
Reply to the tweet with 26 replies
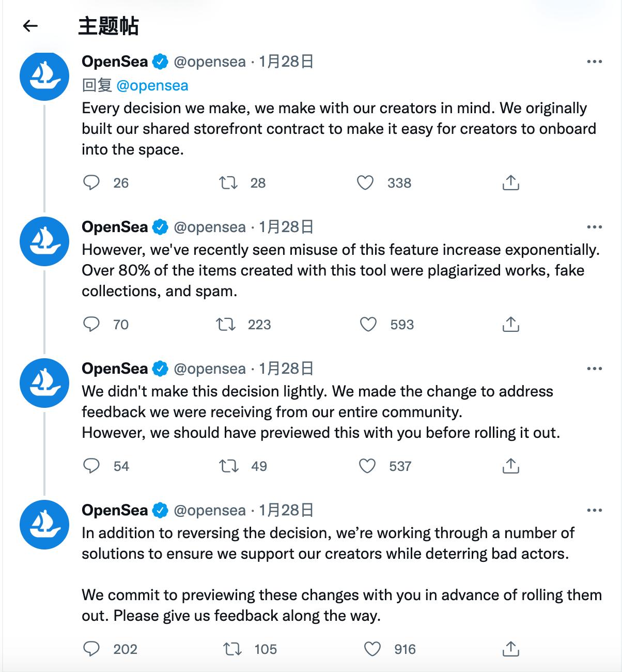click(91, 182)
